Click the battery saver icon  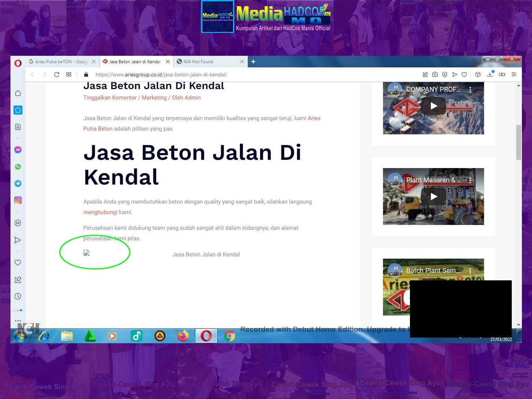[x=502, y=74]
